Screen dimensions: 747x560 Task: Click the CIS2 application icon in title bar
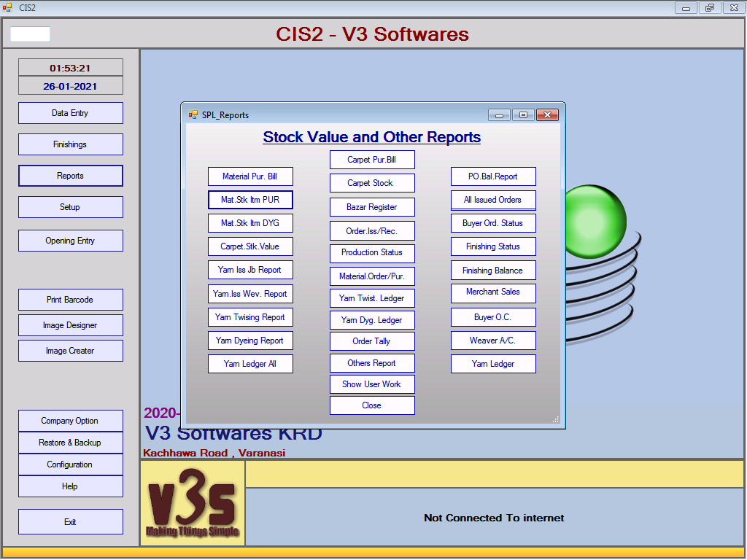(x=8, y=7)
